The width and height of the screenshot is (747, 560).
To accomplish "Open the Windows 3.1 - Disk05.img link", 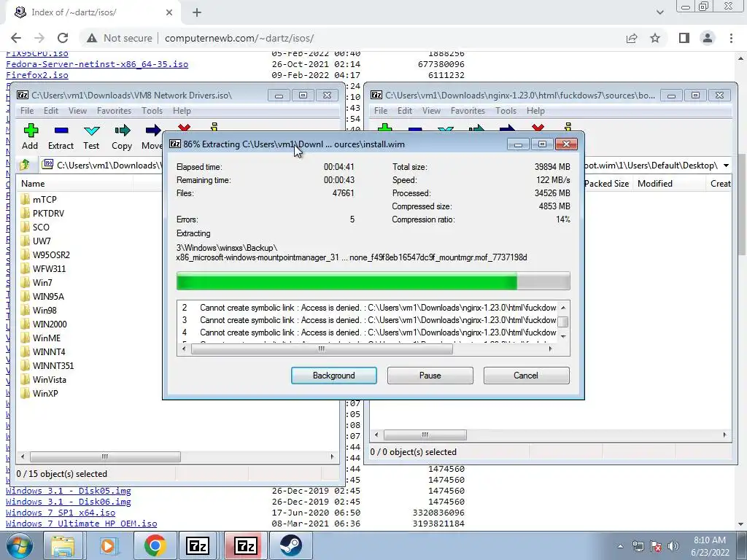I will (68, 491).
